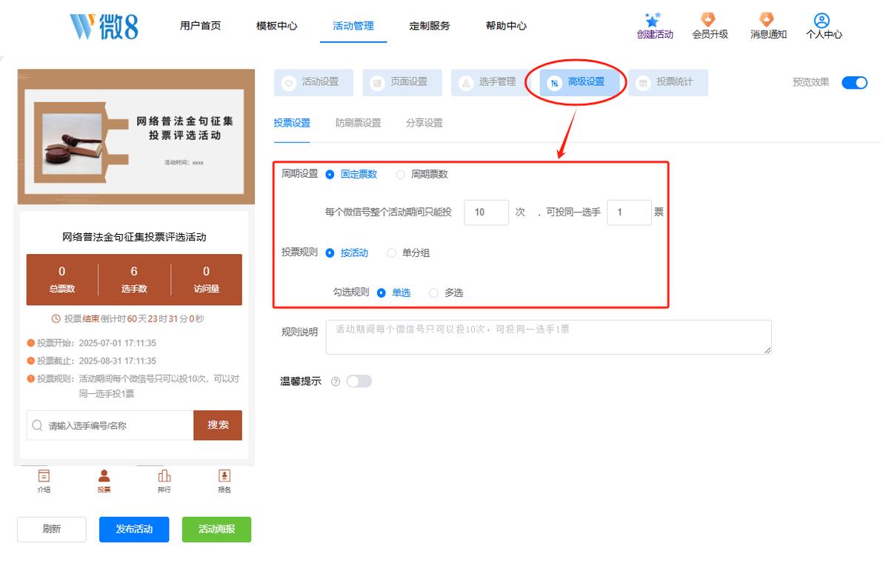Click the 搜索 button in preview
This screenshot has height=588, width=889.
click(218, 426)
